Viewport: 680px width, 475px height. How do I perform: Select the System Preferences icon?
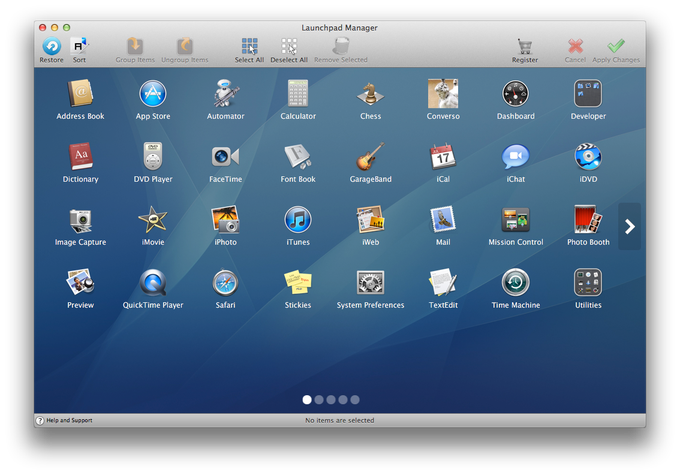tap(370, 283)
